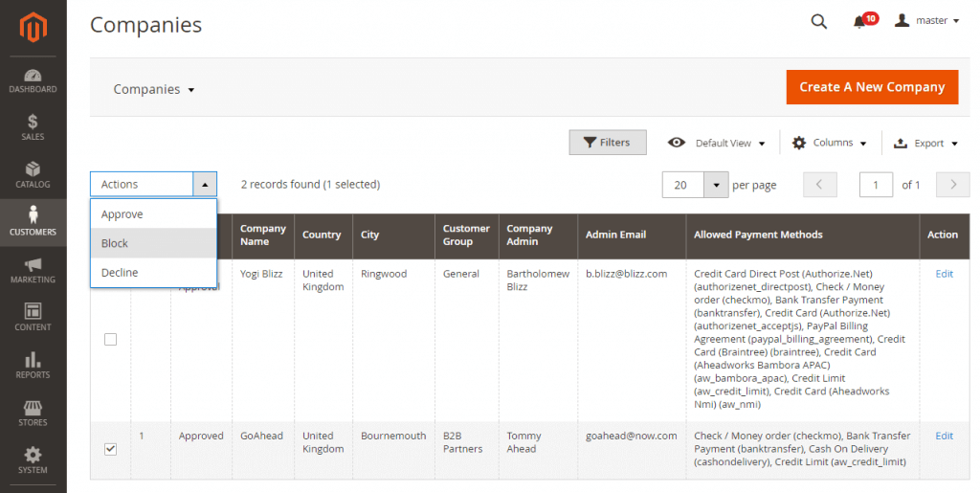The height and width of the screenshot is (493, 980).
Task: Open the Dashboard sidebar icon
Action: (x=33, y=80)
